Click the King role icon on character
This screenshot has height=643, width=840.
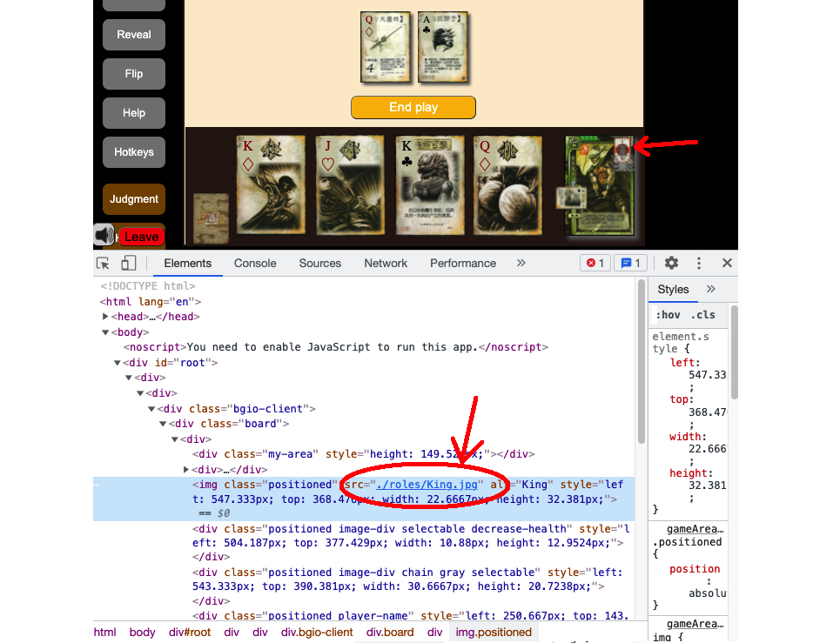[x=623, y=149]
